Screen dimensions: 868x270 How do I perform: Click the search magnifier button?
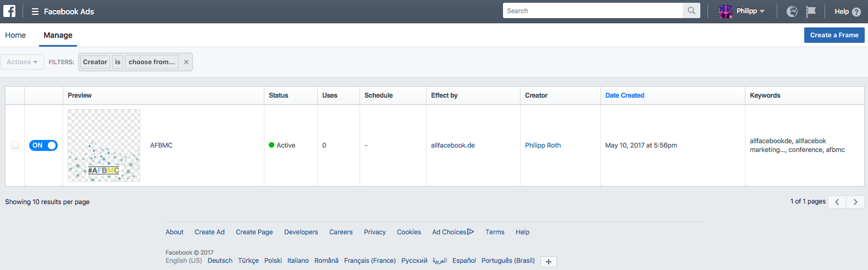pyautogui.click(x=692, y=10)
